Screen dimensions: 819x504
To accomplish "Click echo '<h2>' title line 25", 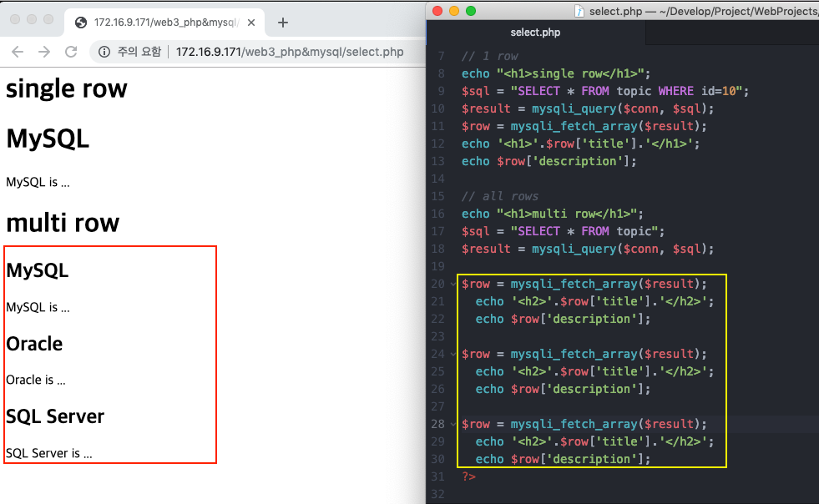I will (x=594, y=371).
